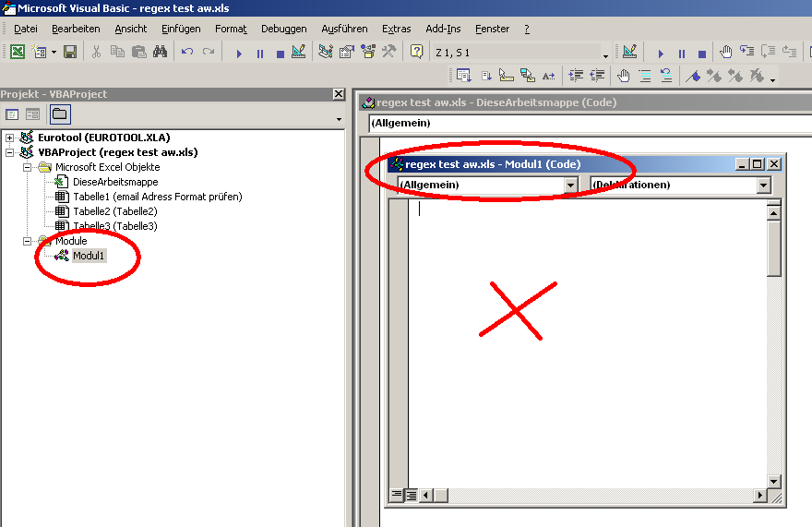Screen dimensions: 812x527
Task: Click the Step Out icon in Debug toolbar
Action: click(x=789, y=52)
